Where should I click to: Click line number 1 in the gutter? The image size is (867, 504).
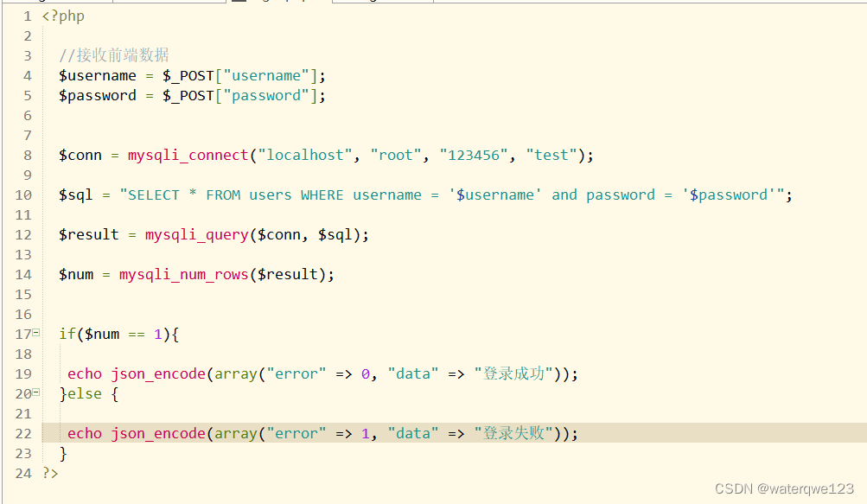(x=23, y=16)
